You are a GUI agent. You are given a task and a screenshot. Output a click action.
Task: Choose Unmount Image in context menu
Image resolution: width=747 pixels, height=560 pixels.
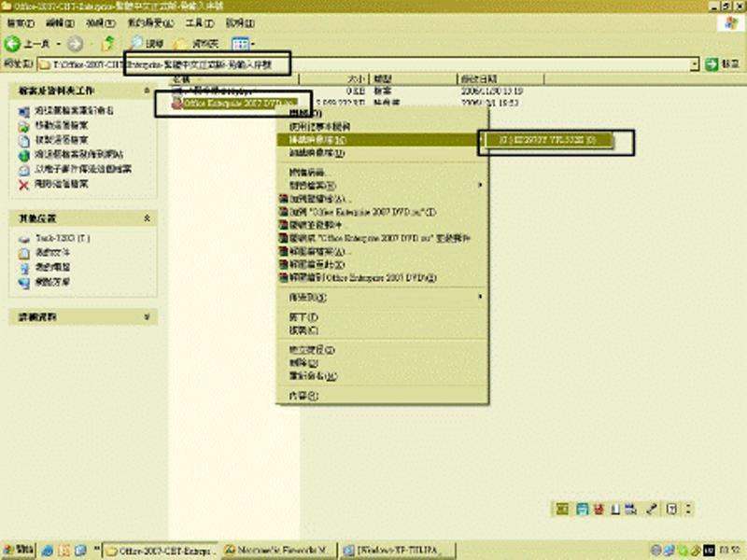[383, 153]
